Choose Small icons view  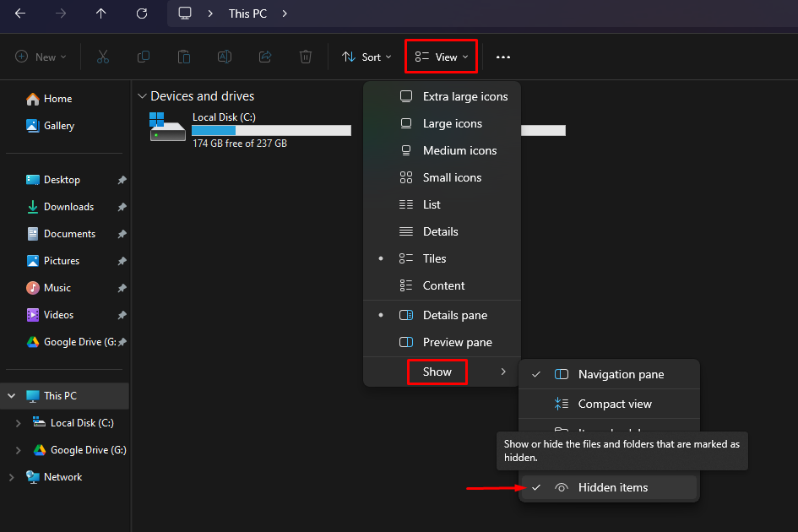(x=442, y=177)
